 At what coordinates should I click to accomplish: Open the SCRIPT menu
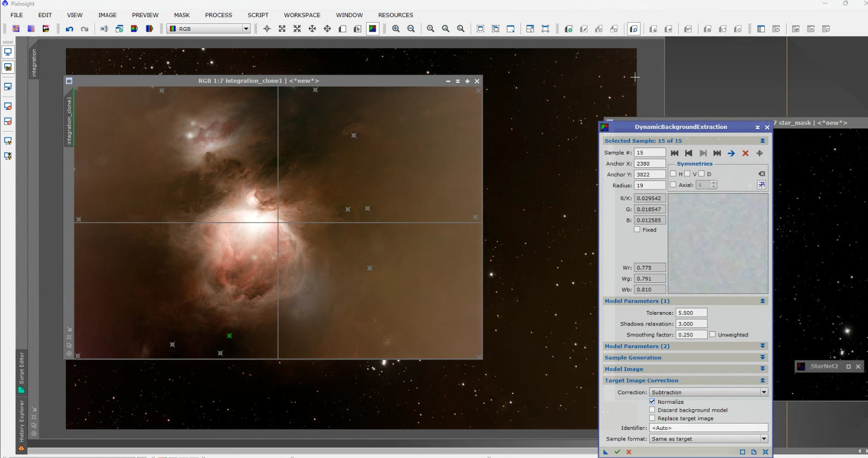click(x=258, y=15)
